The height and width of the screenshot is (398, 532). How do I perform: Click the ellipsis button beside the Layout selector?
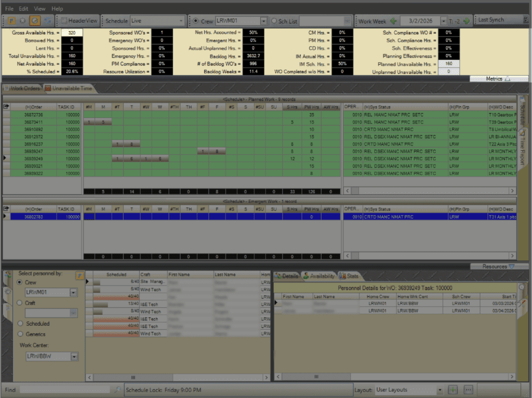pos(468,390)
